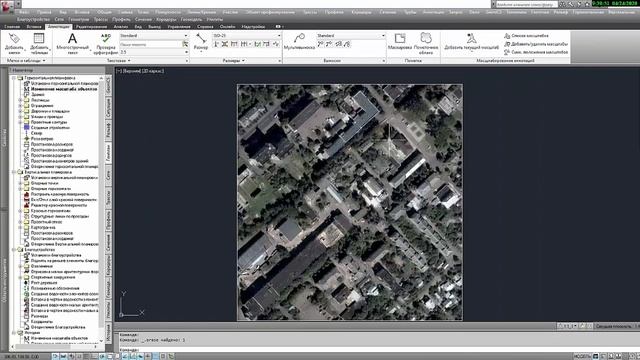
Task: Expand the Лестницы tree folder
Action: click(x=20, y=100)
